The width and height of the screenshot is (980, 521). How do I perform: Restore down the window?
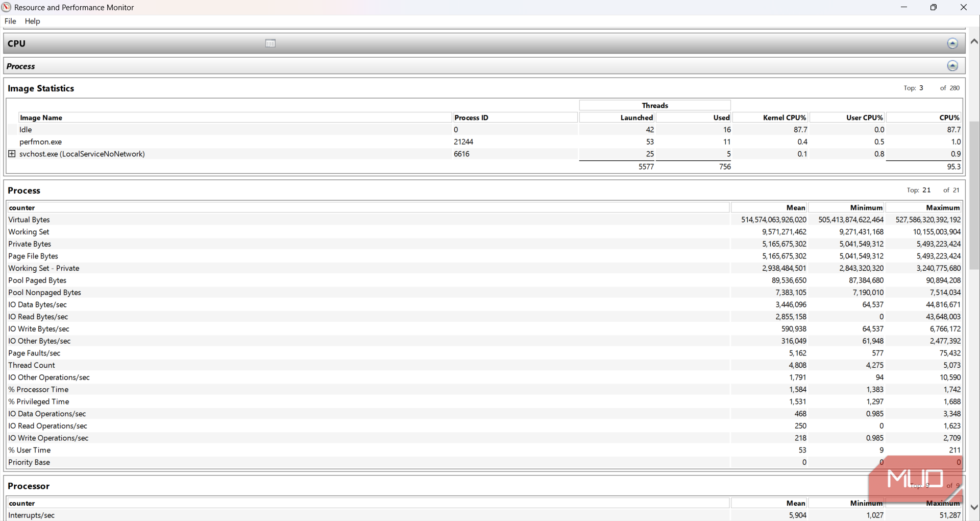(934, 7)
